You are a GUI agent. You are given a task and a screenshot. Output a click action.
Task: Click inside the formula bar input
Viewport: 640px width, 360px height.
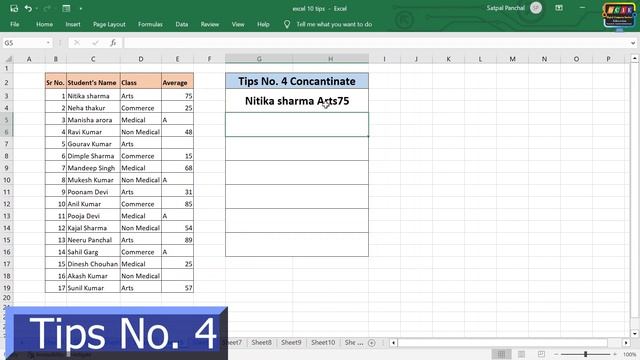point(376,43)
